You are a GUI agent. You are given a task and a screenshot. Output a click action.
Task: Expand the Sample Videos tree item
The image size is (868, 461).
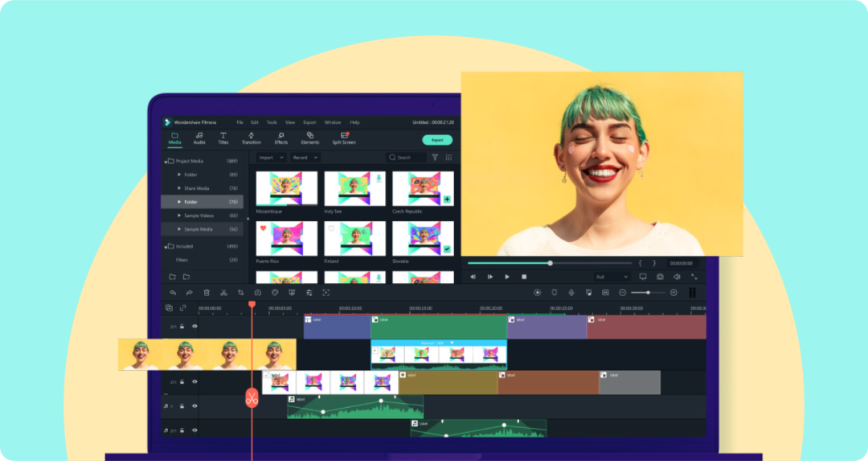(x=179, y=216)
